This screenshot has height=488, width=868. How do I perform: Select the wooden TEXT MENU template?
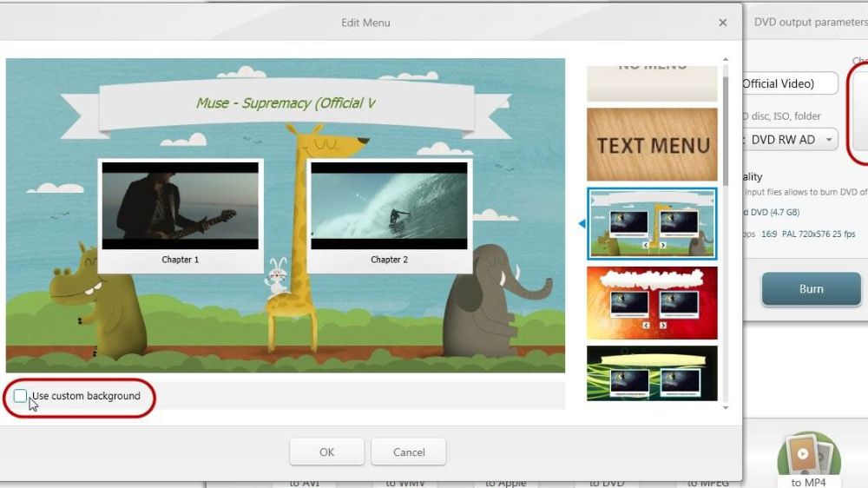652,144
